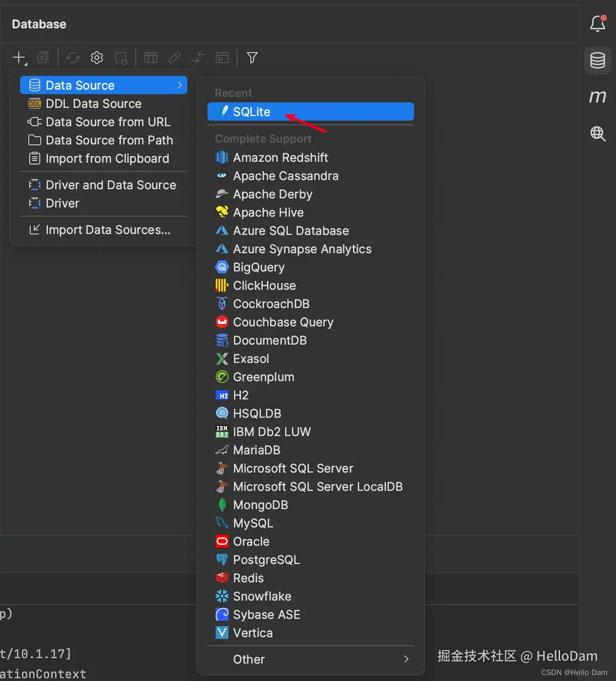
Task: Choose Data Source from URL
Action: tap(107, 122)
